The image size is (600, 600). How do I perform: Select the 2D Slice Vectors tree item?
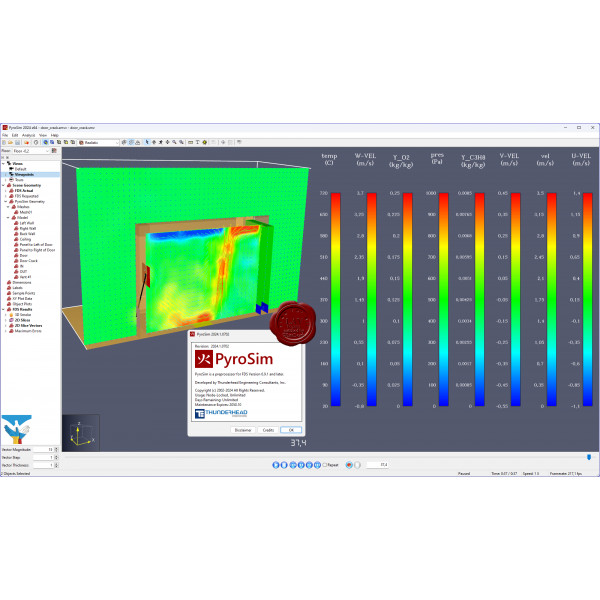(x=28, y=325)
